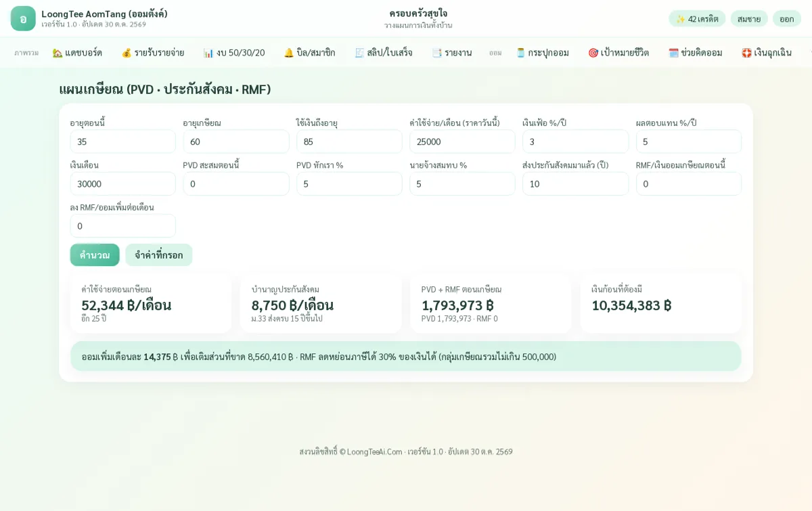This screenshot has height=511, width=812.
Task: Click the RMF/เงินออมเกษียณตอนนี้ input field
Action: [x=689, y=183]
